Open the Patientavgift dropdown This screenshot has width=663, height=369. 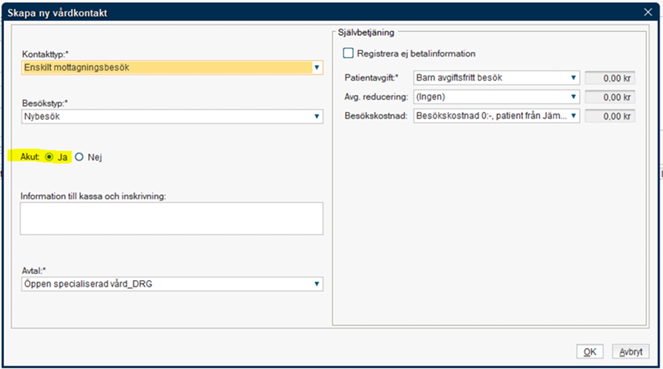pos(496,78)
